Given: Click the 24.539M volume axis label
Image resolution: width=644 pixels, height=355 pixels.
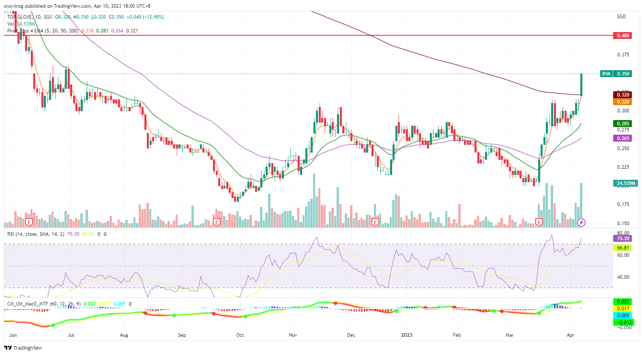Looking at the screenshot, I should (625, 183).
